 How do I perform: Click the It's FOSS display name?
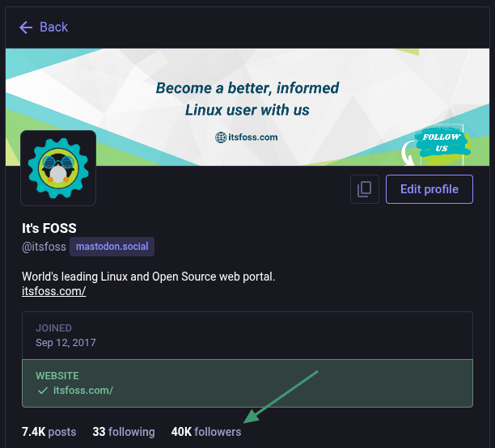(x=49, y=228)
